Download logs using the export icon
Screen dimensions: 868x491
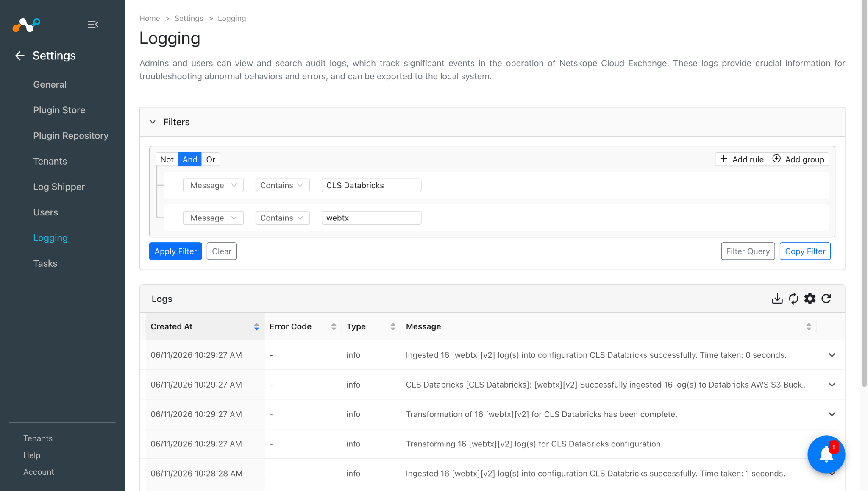click(x=777, y=299)
